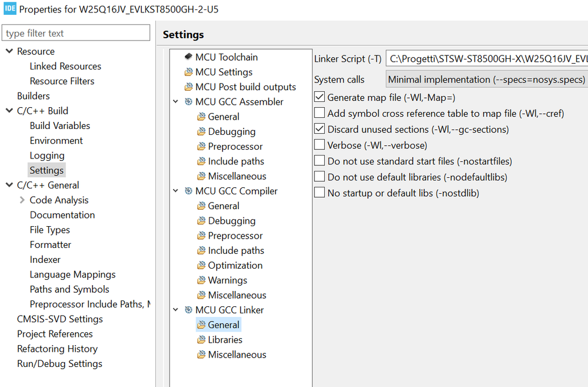Click the Linker Script path field

click(486, 59)
